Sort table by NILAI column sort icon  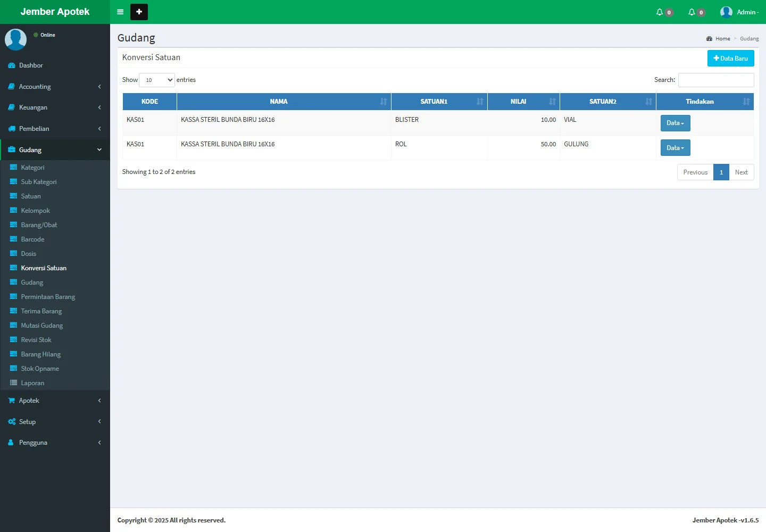[x=552, y=102]
